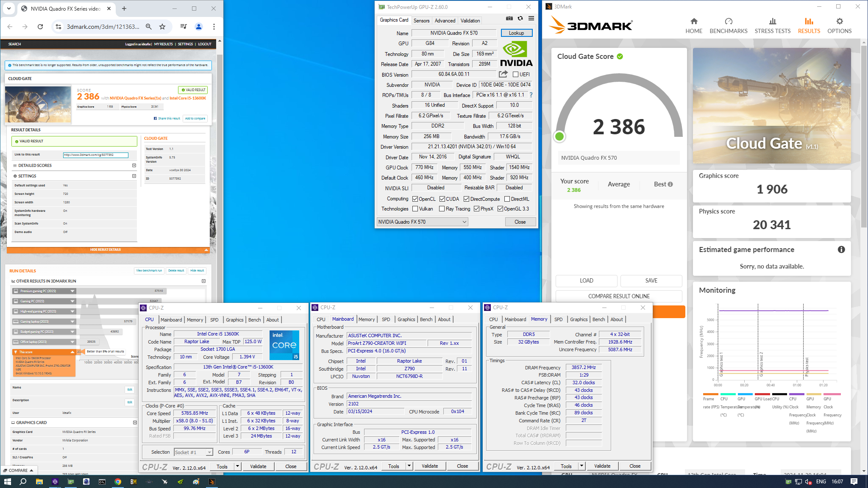This screenshot has height=488, width=868.
Task: Open the Windows Start menu
Action: [7, 482]
